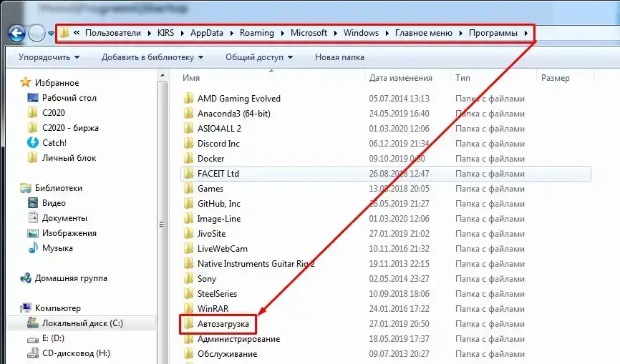Open the Личный блок favorites folder
620x364 pixels.
click(62, 157)
